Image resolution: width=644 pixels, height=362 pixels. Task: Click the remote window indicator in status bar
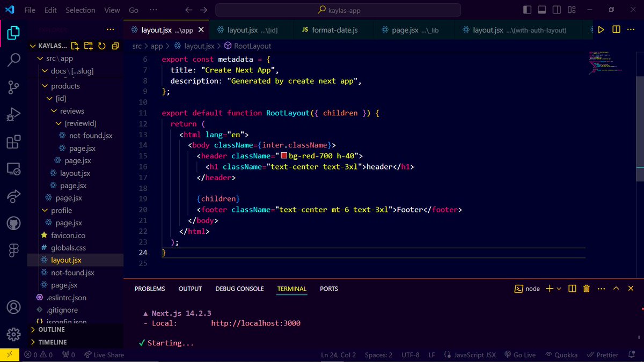10,355
